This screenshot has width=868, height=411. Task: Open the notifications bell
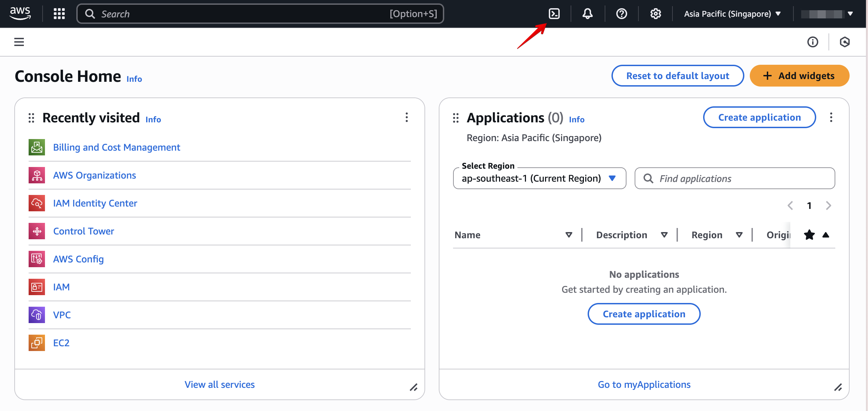tap(587, 14)
